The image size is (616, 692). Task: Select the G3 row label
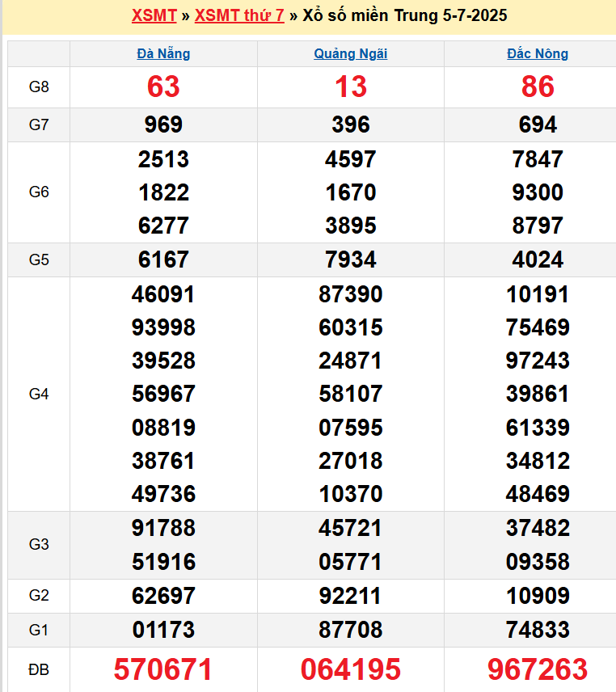(39, 545)
